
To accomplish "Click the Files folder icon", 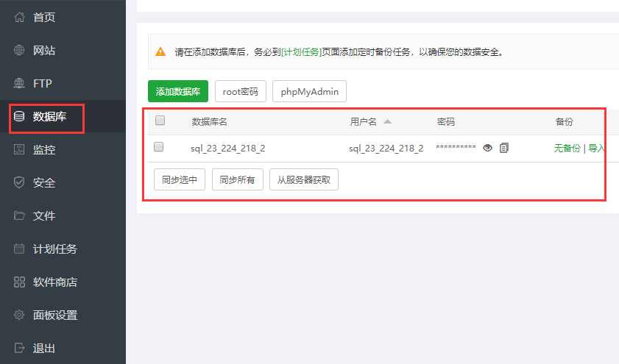I will 19,216.
